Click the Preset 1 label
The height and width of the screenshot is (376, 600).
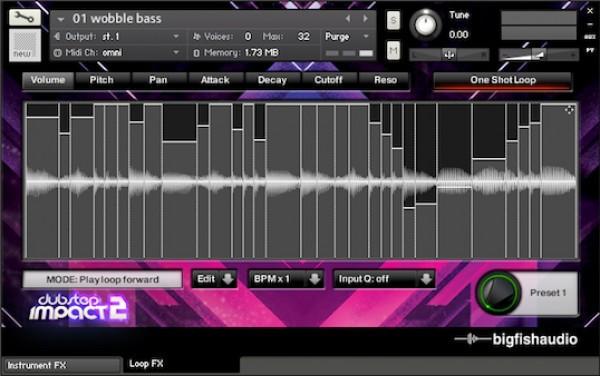548,293
